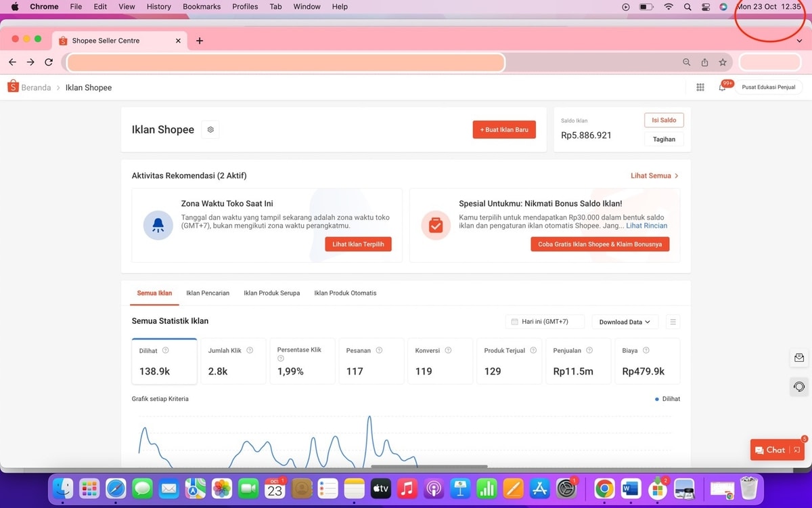Image resolution: width=812 pixels, height=508 pixels.
Task: Show the Jumlah Klik info tooltip
Action: (250, 350)
